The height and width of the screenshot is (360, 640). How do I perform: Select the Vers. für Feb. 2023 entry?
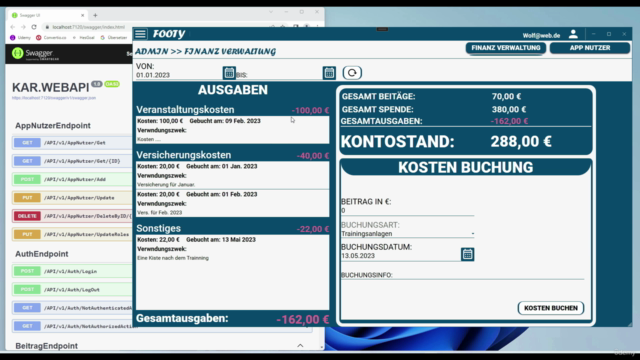click(233, 203)
